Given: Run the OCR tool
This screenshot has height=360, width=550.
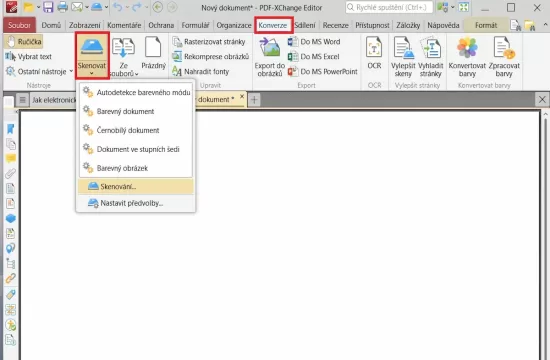Looking at the screenshot, I should point(374,53).
